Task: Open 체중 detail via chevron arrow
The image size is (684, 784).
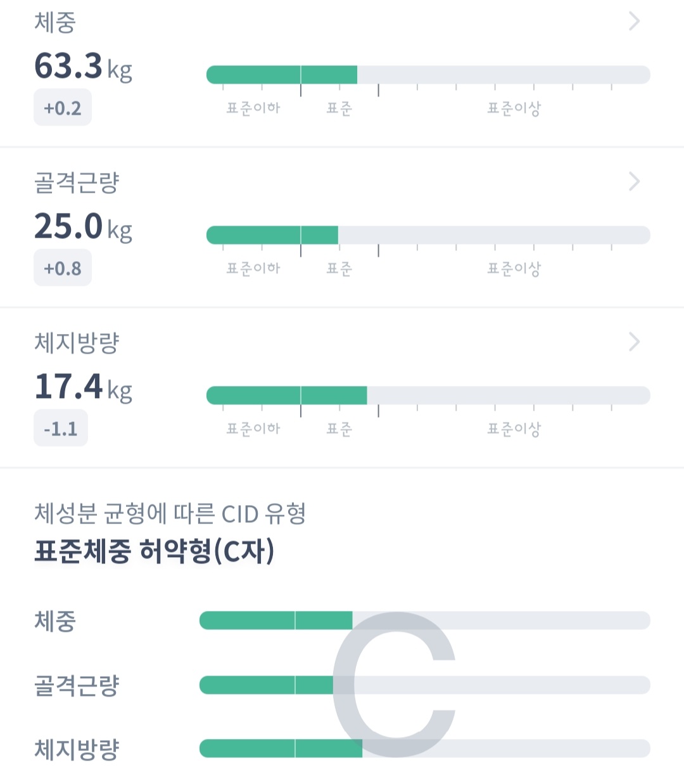Action: [x=634, y=22]
